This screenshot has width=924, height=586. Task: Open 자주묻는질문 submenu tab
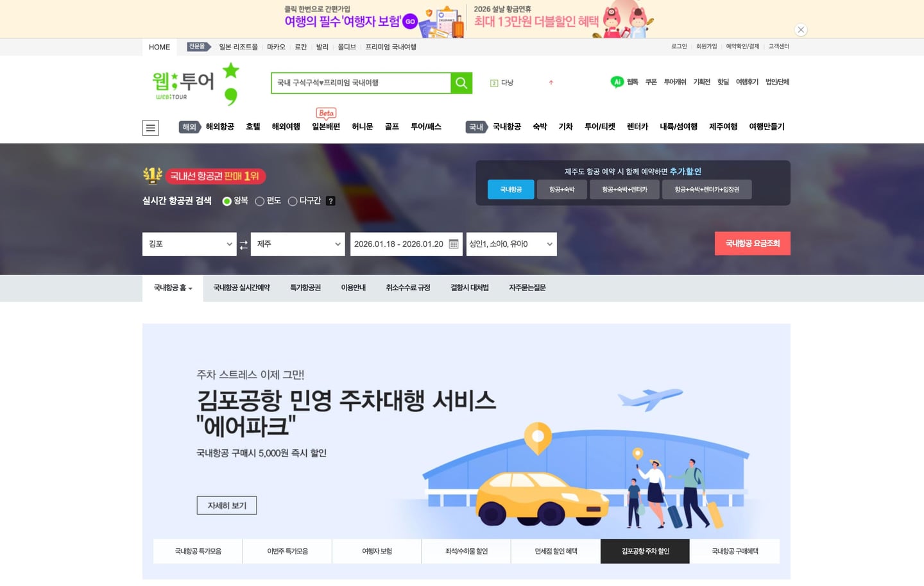tap(527, 288)
